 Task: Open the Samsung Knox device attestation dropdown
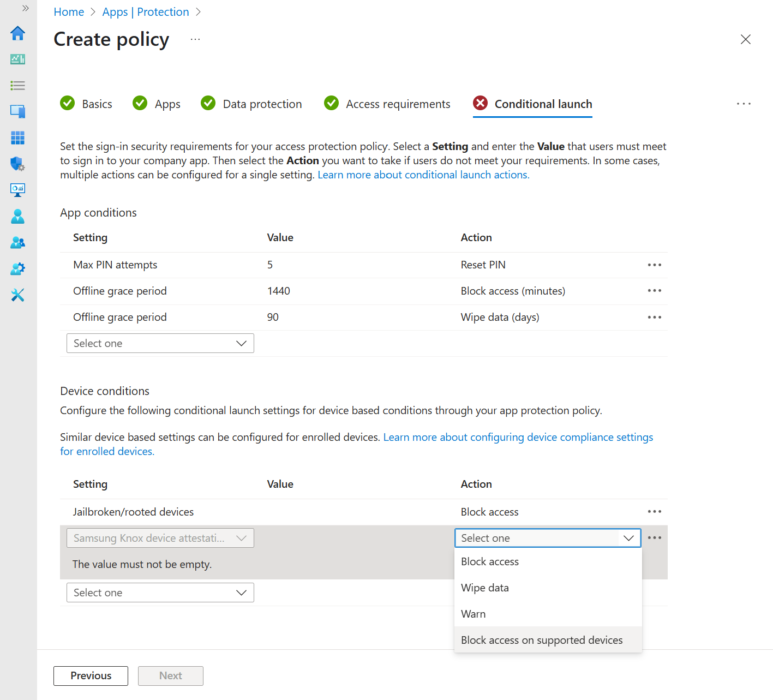click(160, 538)
